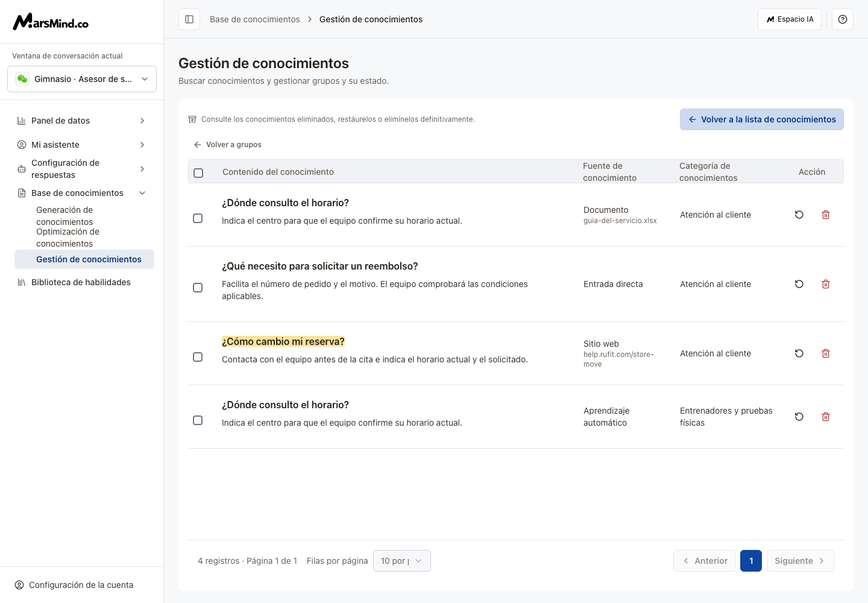This screenshot has width=868, height=603.
Task: Click the user circle icon beside Configuración de la cuenta
Action: pyautogui.click(x=19, y=585)
